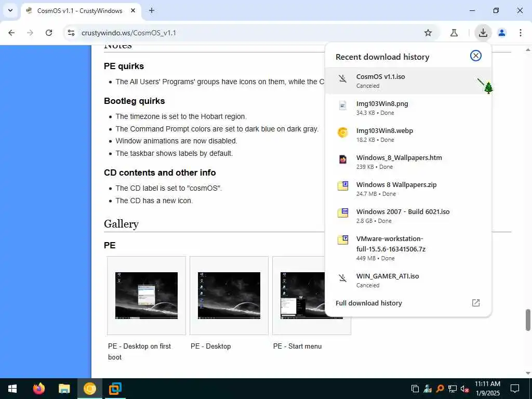Click file icon of Img103Win8.png
The width and height of the screenshot is (532, 399).
(x=343, y=105)
